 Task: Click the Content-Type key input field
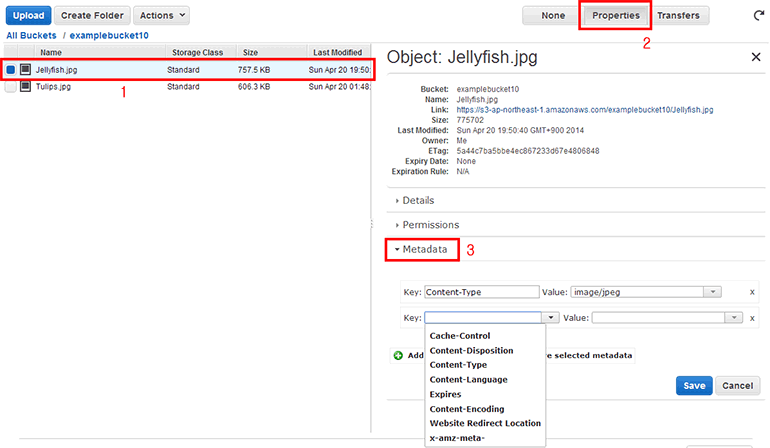point(481,292)
